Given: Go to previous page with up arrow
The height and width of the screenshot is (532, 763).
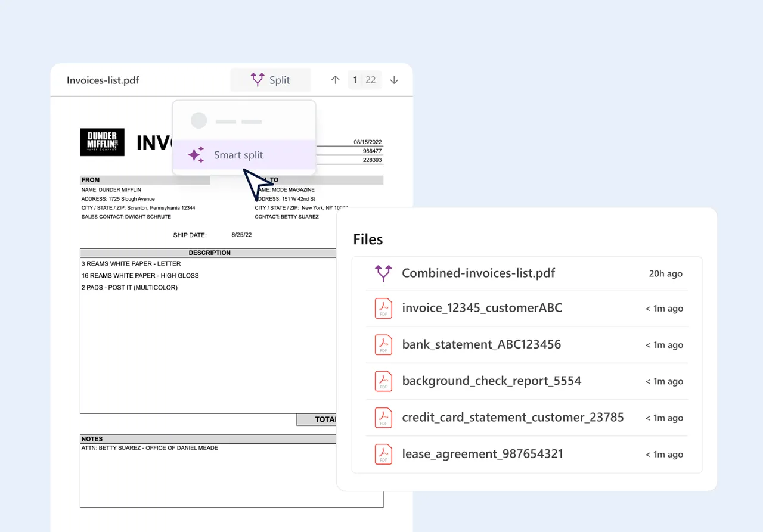Looking at the screenshot, I should [x=335, y=80].
